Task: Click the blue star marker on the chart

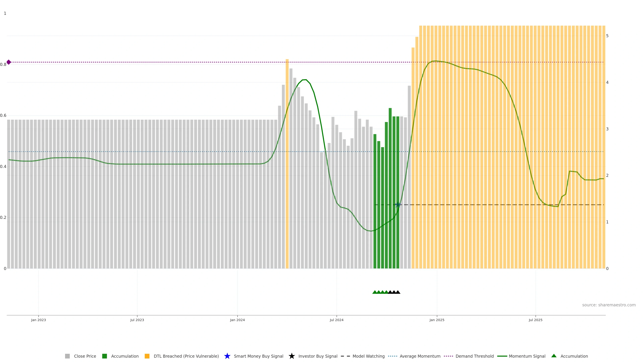Action: coord(398,205)
